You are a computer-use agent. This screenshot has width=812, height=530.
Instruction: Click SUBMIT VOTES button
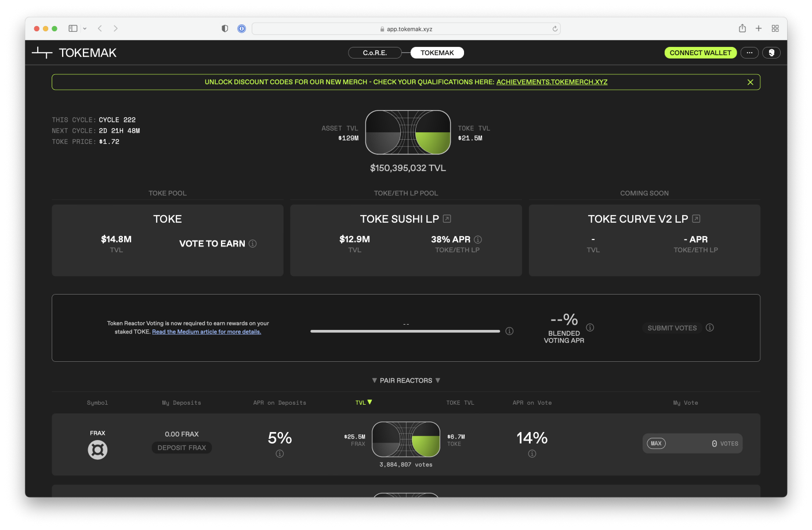pos(672,328)
